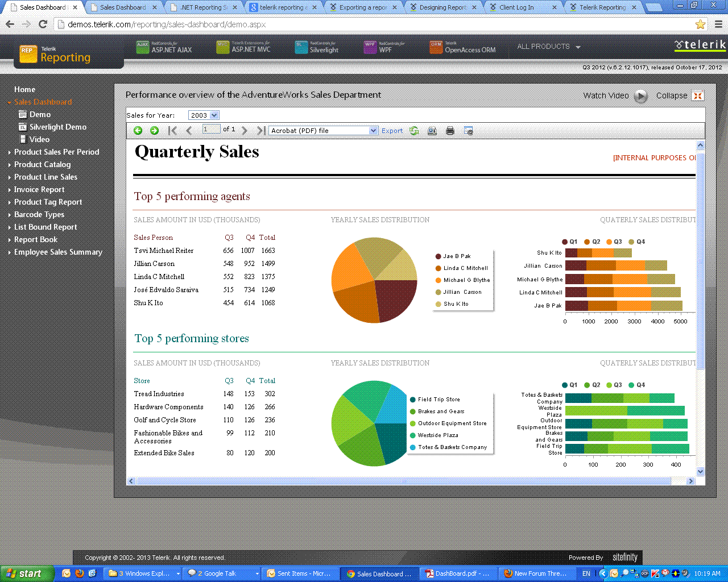Go back in report history (green left arrow)
Viewport: 728px width, 582px height.
(x=138, y=131)
